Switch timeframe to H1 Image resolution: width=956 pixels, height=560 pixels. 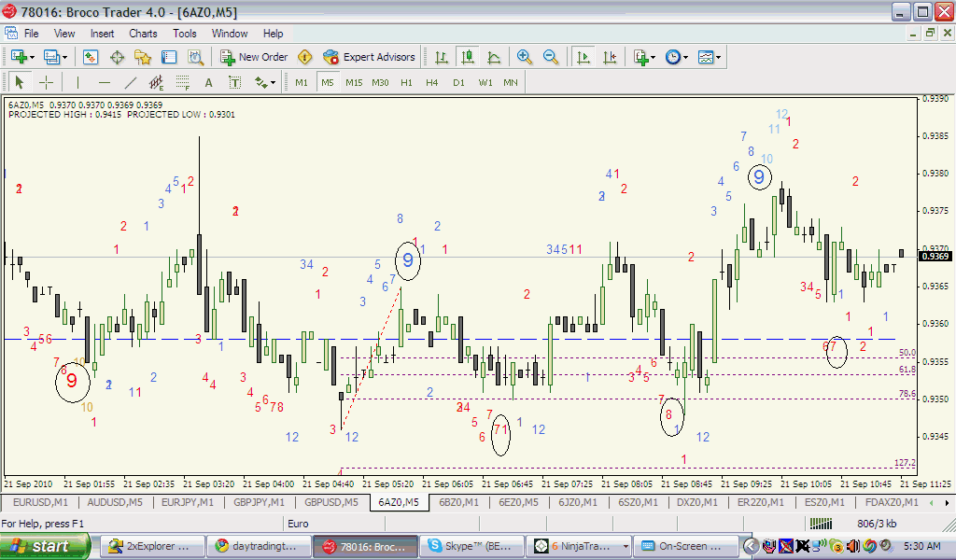pyautogui.click(x=407, y=82)
